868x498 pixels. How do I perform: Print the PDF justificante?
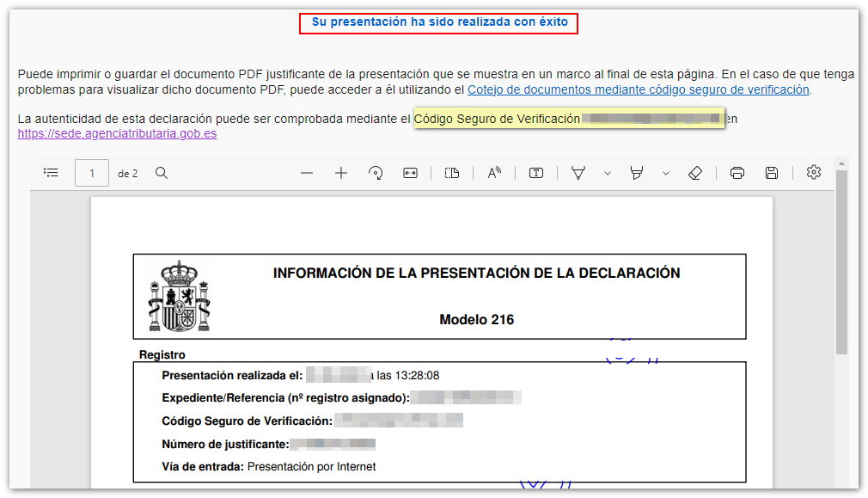click(x=737, y=173)
